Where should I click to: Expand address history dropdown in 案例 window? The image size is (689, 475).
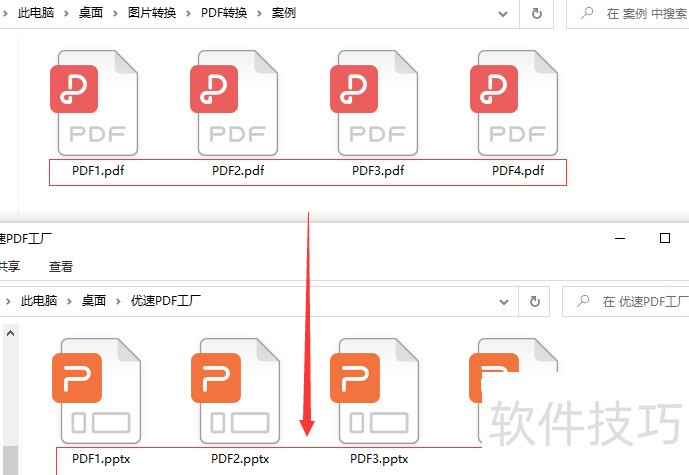pyautogui.click(x=503, y=14)
